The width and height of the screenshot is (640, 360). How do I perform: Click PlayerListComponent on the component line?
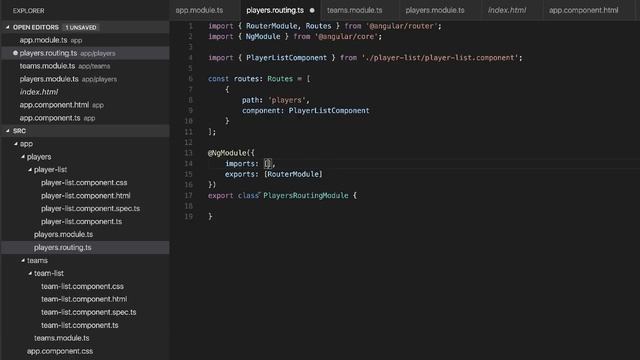click(329, 111)
